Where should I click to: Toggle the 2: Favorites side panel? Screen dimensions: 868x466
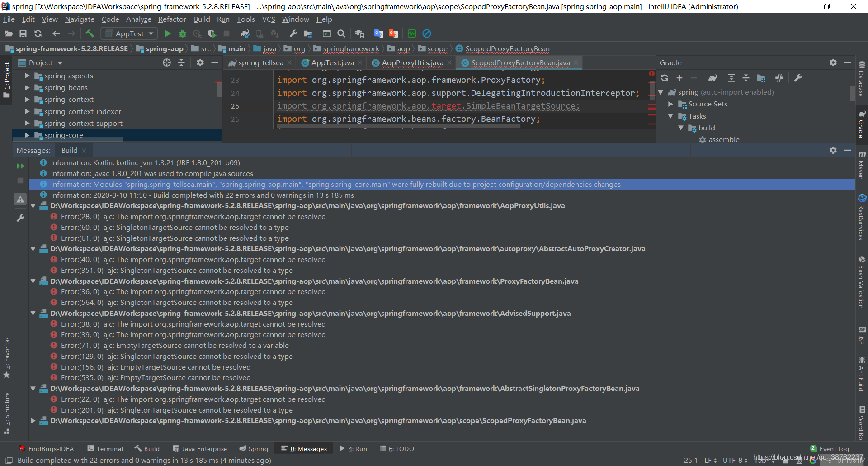coord(6,357)
